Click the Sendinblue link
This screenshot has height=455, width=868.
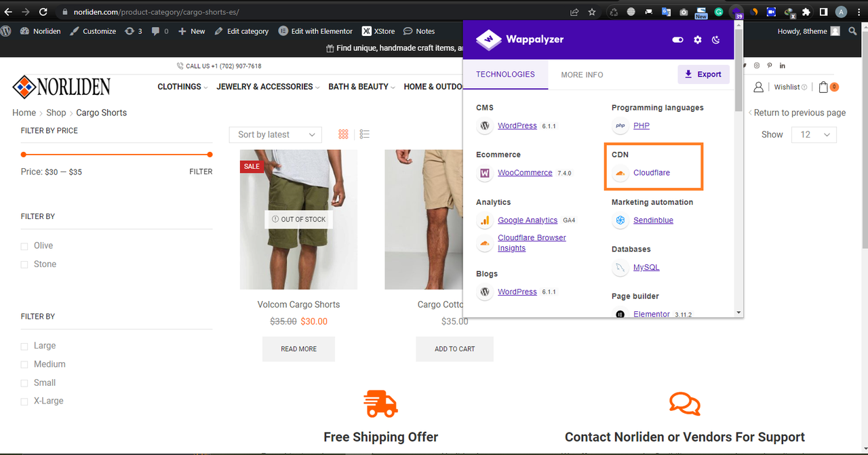pyautogui.click(x=653, y=220)
